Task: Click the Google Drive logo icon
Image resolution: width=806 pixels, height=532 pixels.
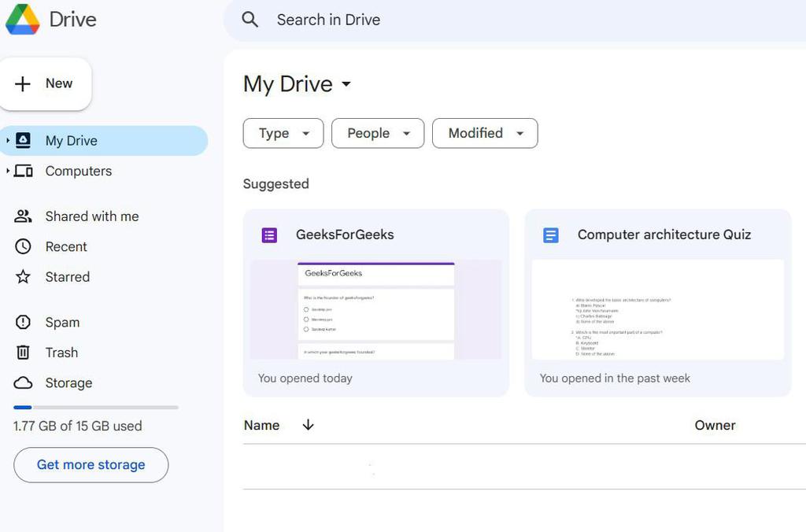Action: click(22, 19)
